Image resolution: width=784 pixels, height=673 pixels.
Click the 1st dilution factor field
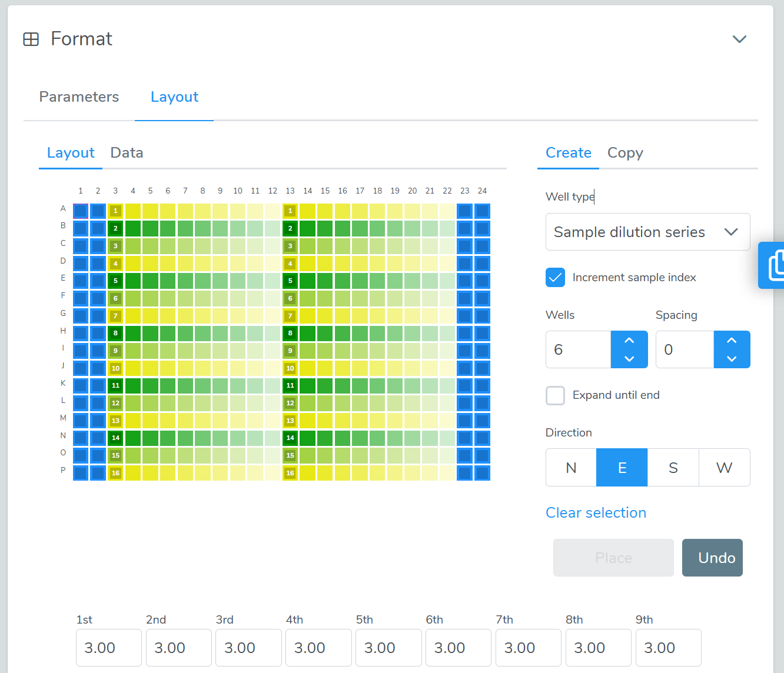coord(109,648)
